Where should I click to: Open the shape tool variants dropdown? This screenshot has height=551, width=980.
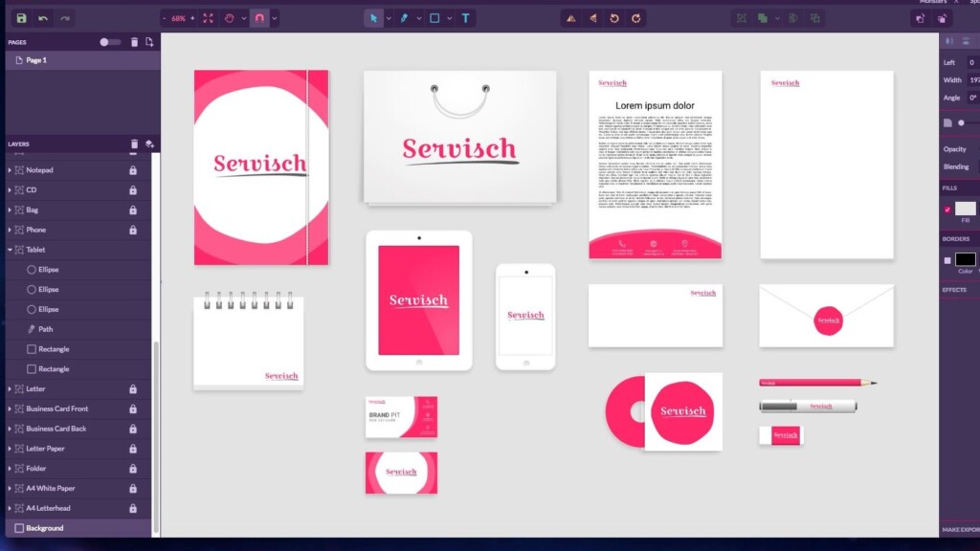point(450,18)
